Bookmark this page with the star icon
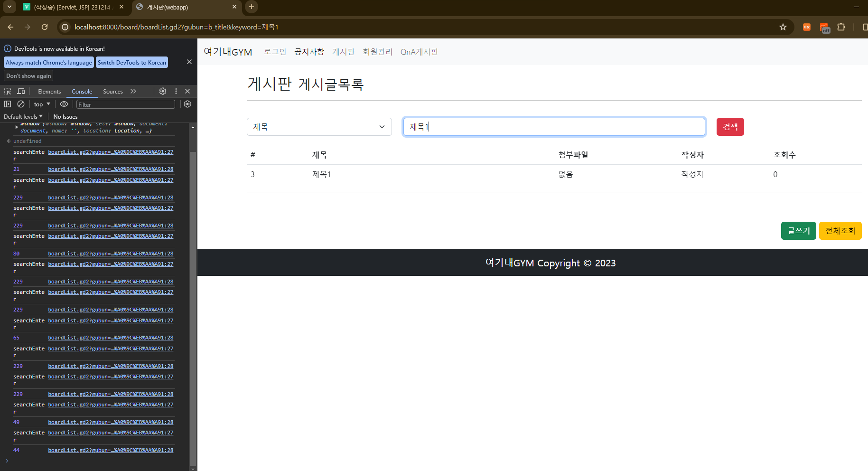 pos(783,27)
